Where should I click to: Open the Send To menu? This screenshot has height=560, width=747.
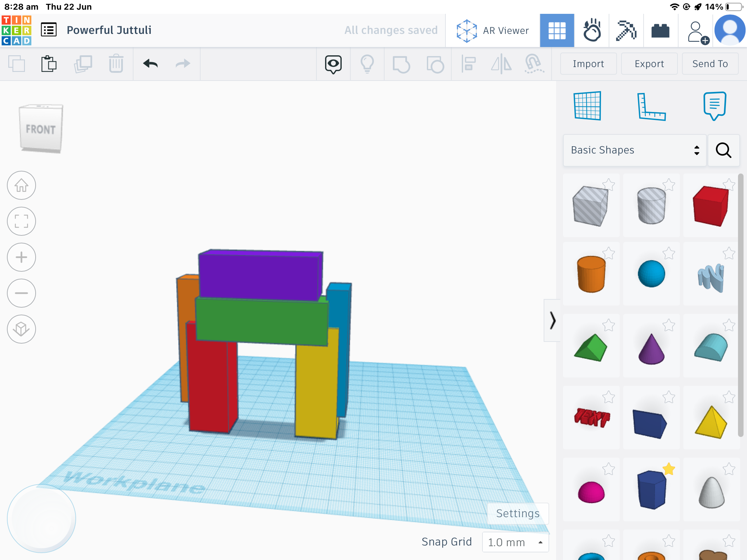[x=710, y=64]
